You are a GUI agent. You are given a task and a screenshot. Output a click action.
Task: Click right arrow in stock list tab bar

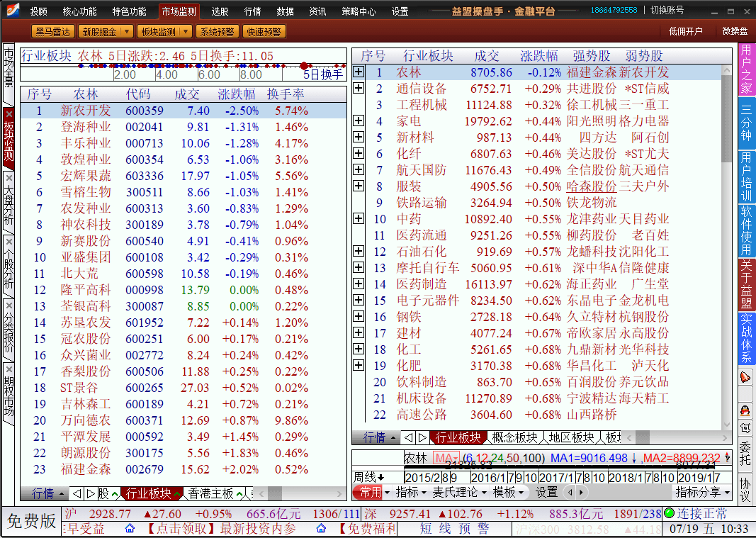[x=90, y=493]
